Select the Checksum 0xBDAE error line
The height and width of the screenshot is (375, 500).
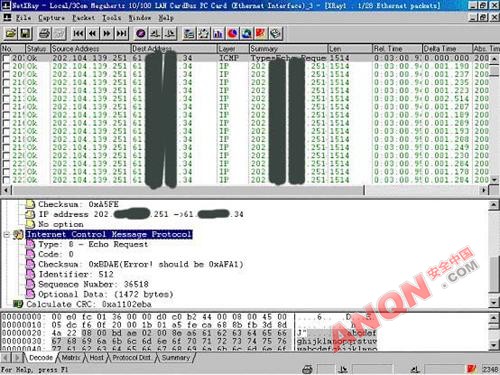[141, 264]
